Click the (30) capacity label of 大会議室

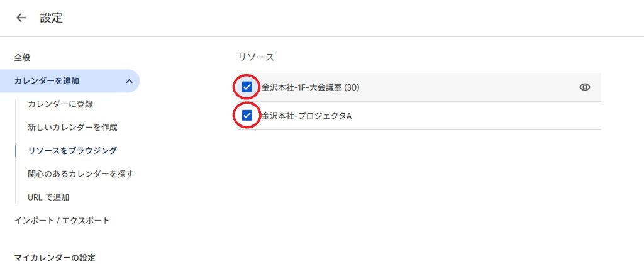352,87
